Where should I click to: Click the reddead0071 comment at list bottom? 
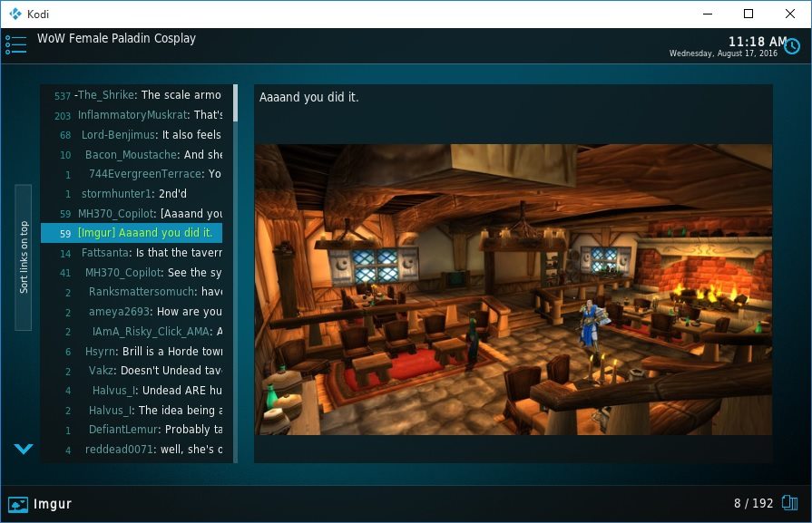(x=136, y=450)
